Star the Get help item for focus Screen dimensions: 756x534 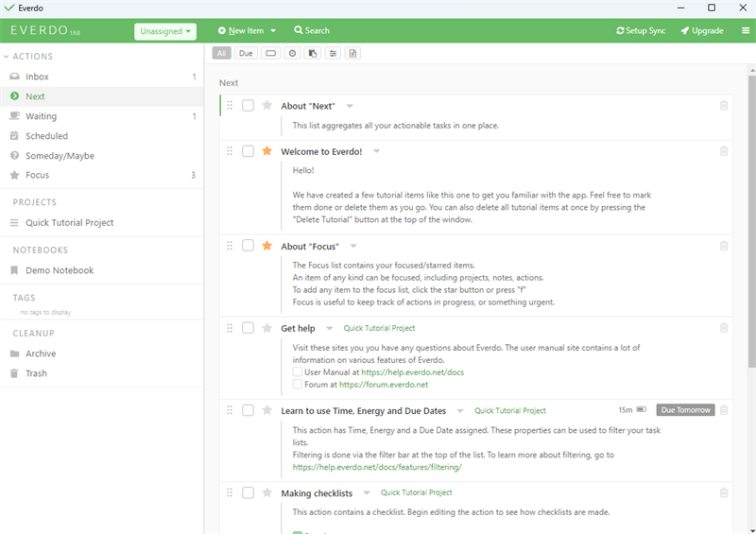pos(266,328)
